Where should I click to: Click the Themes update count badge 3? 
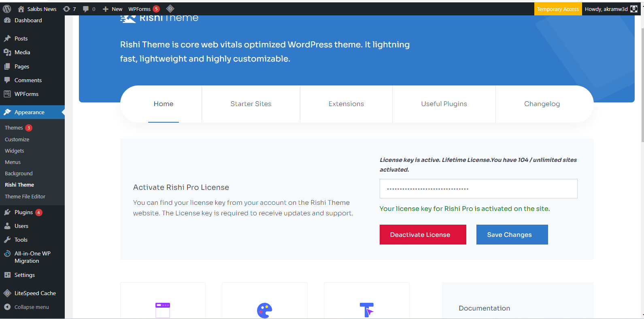pyautogui.click(x=29, y=128)
